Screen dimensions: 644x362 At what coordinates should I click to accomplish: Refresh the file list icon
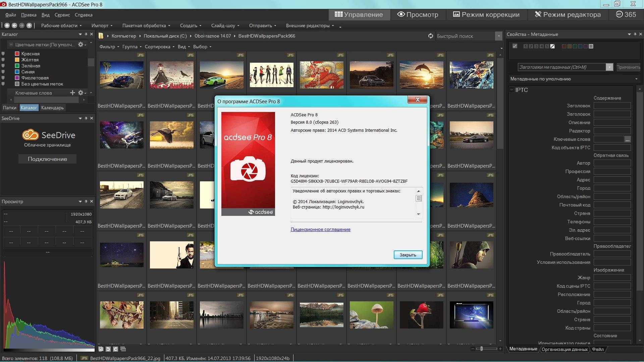(x=431, y=36)
